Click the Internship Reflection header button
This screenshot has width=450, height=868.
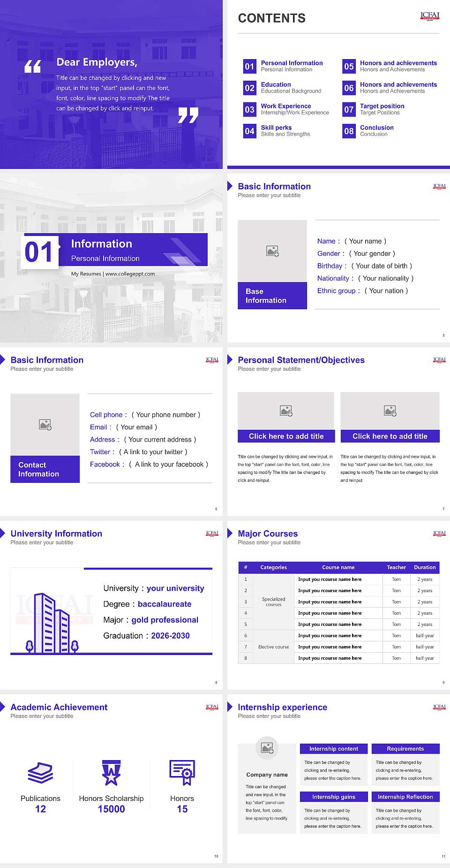[x=405, y=797]
